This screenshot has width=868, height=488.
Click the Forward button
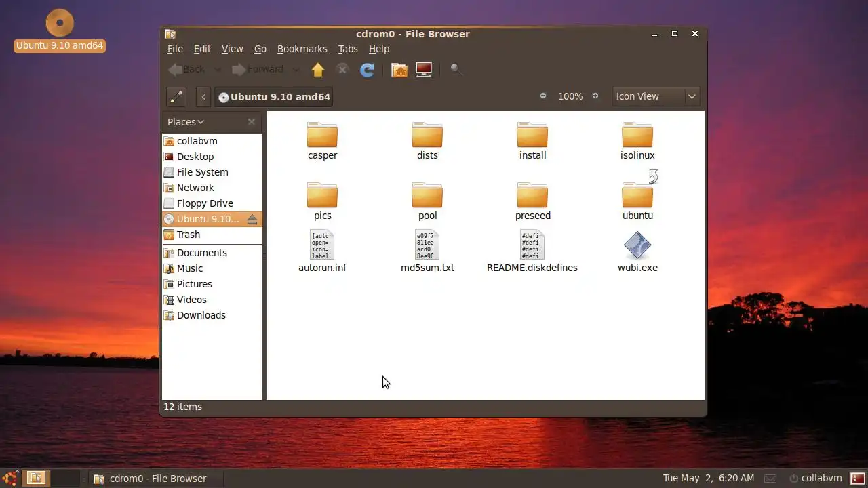(x=258, y=69)
